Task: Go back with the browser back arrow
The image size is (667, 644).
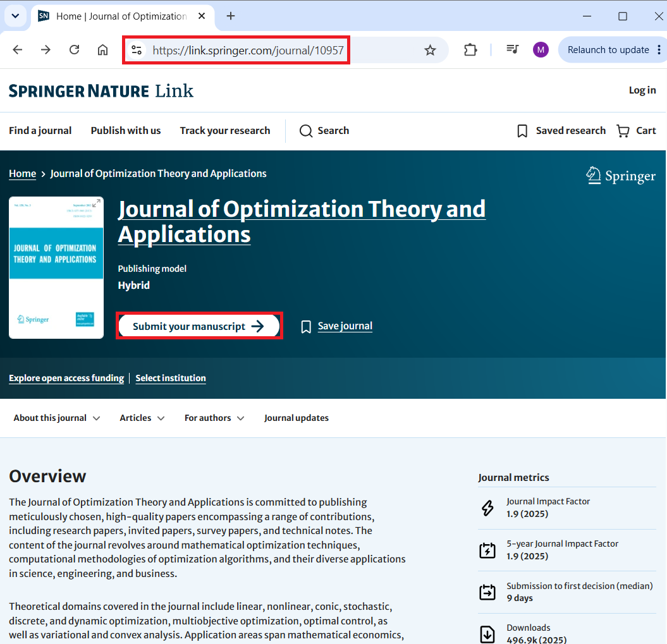Action: click(18, 50)
